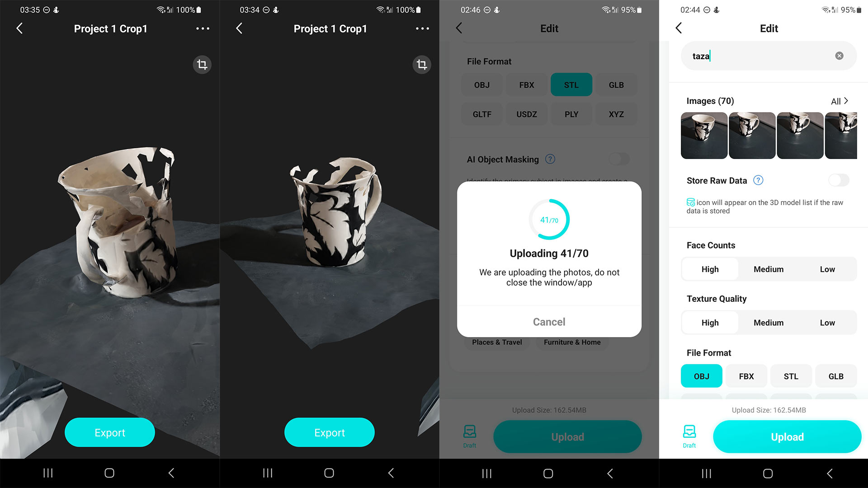Select Low texture quality option
The width and height of the screenshot is (868, 488).
coord(826,322)
